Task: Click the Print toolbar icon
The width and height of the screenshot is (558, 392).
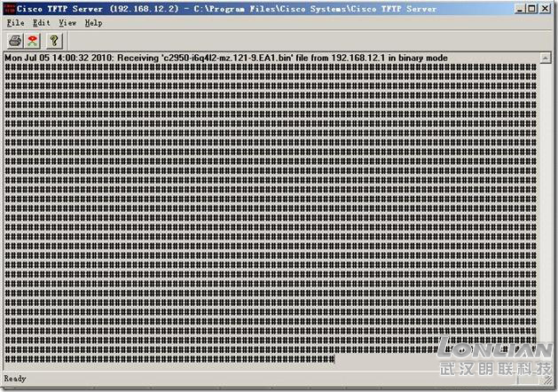Action: point(15,41)
